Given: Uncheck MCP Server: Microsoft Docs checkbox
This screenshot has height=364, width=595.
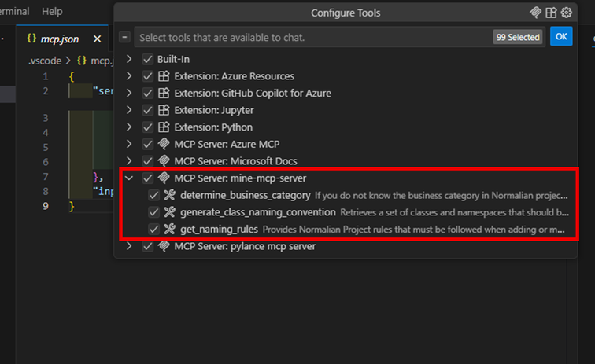Looking at the screenshot, I should (147, 161).
